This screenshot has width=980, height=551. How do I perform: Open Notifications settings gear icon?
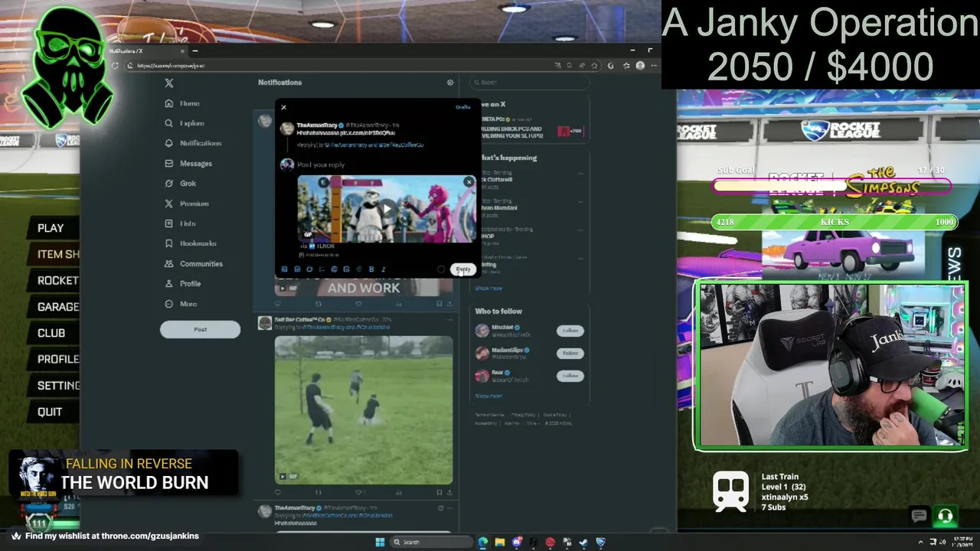coord(450,83)
